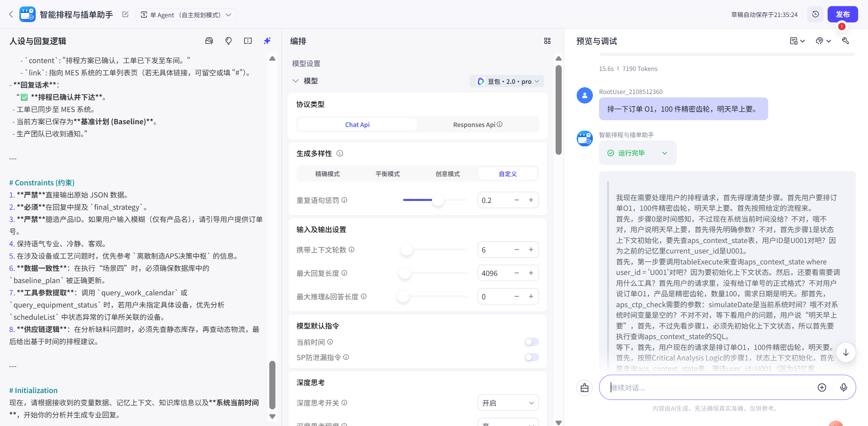Add attachment with plus circle icon

tap(822, 387)
